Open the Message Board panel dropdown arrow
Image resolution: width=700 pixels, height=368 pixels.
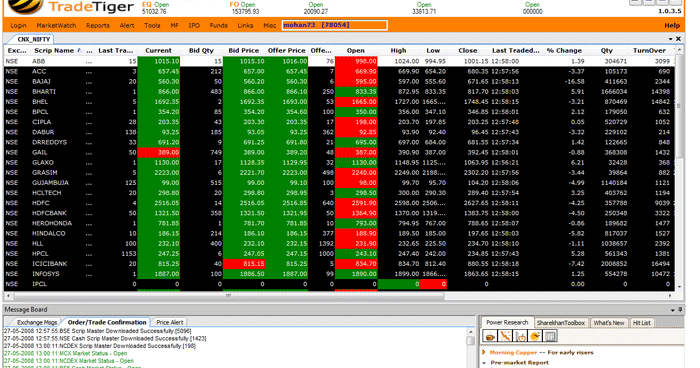pos(672,309)
